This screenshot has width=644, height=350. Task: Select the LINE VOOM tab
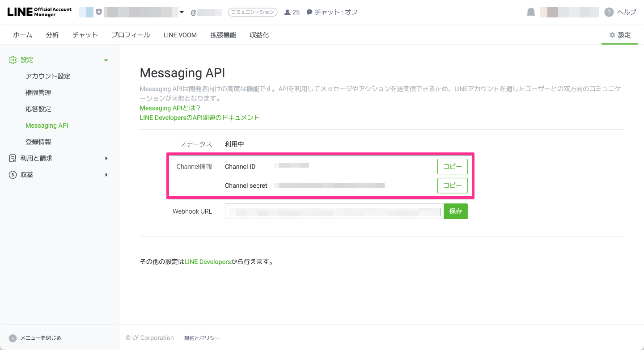pyautogui.click(x=180, y=35)
